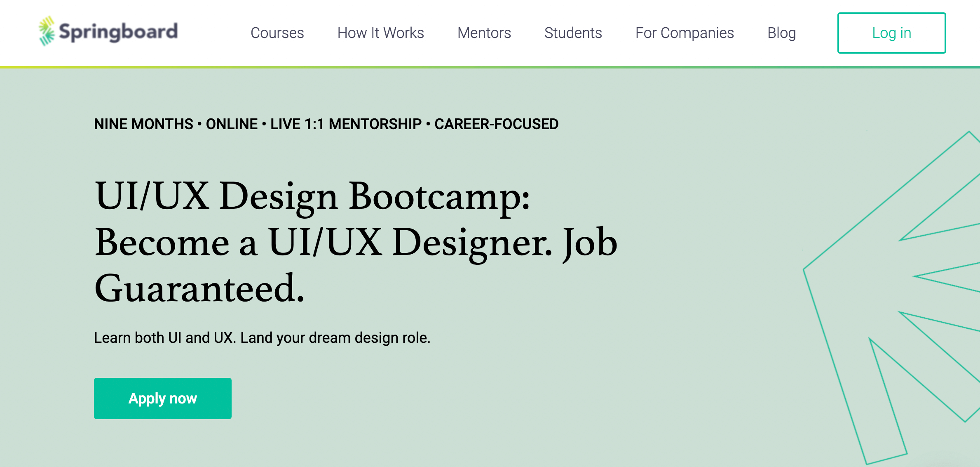This screenshot has width=980, height=467.
Task: Click the Springboard wordmark
Action: [120, 31]
